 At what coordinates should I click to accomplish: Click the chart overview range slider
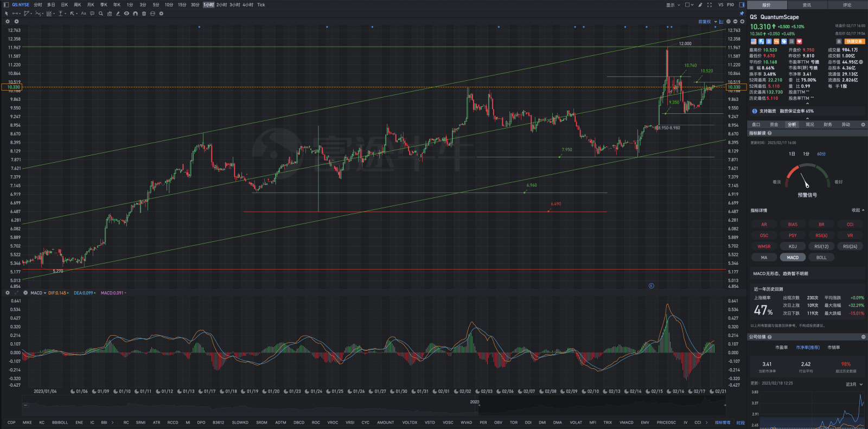[374, 405]
